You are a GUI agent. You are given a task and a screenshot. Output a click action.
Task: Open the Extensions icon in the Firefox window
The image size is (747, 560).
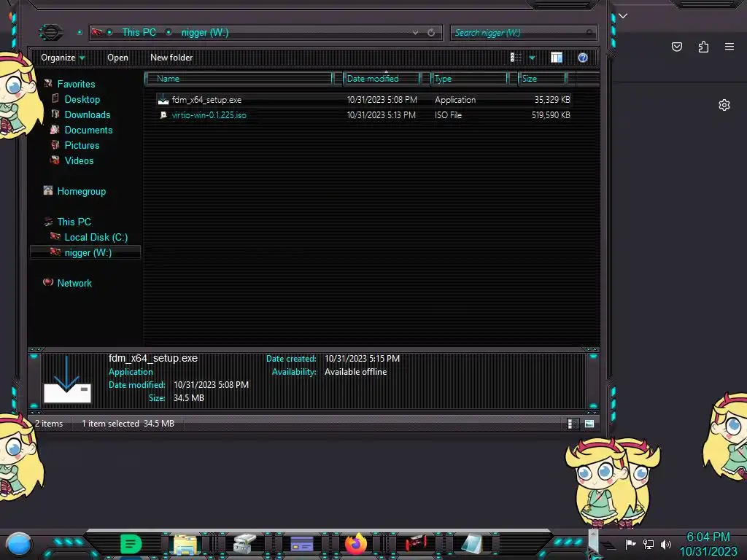tap(703, 47)
